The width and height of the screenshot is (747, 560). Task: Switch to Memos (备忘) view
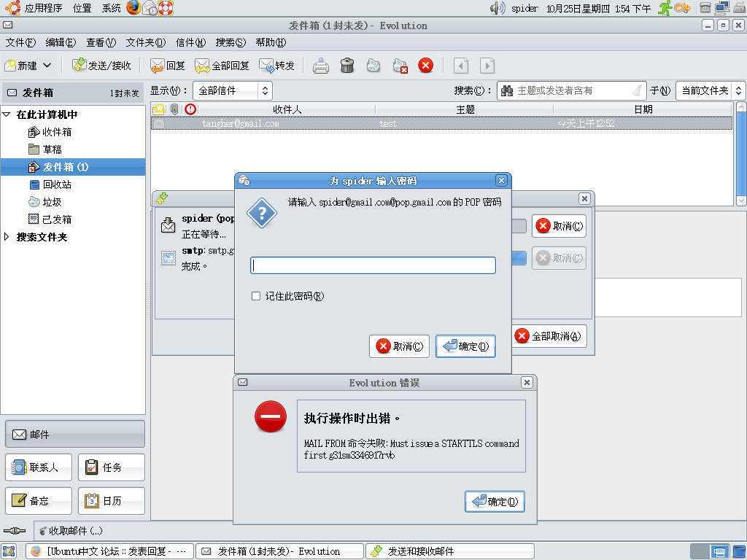[x=39, y=501]
